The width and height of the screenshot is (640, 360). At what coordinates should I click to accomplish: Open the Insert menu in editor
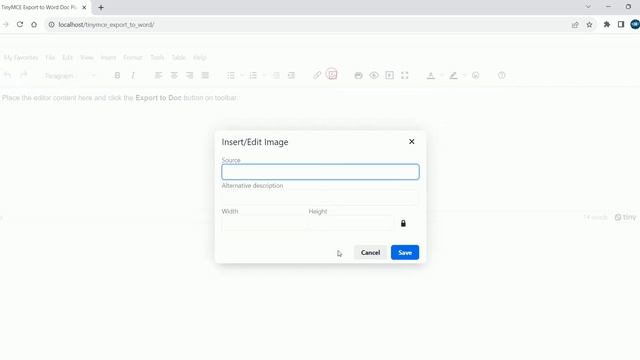(109, 58)
